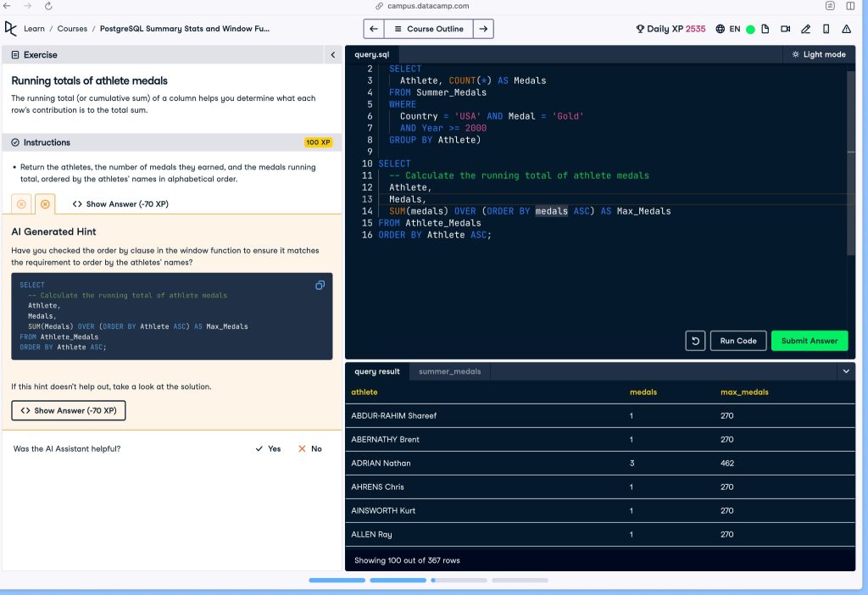Switch to the summer_medals tab

[x=449, y=371]
